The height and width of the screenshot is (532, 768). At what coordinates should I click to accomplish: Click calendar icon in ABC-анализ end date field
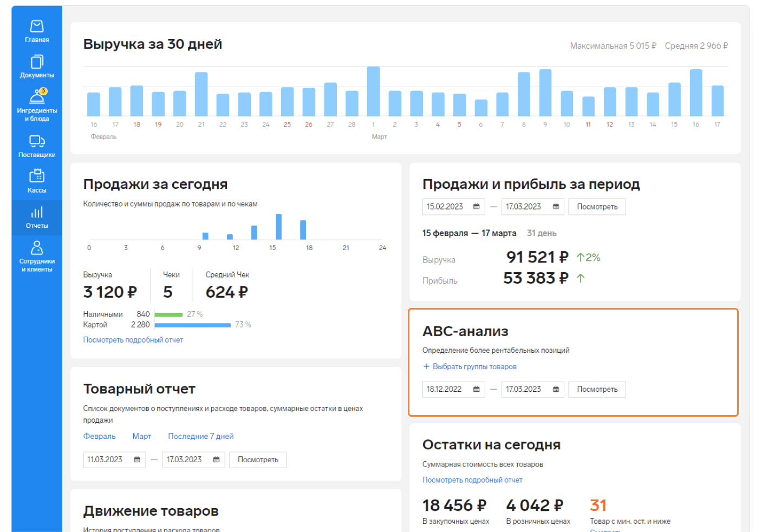pyautogui.click(x=556, y=389)
